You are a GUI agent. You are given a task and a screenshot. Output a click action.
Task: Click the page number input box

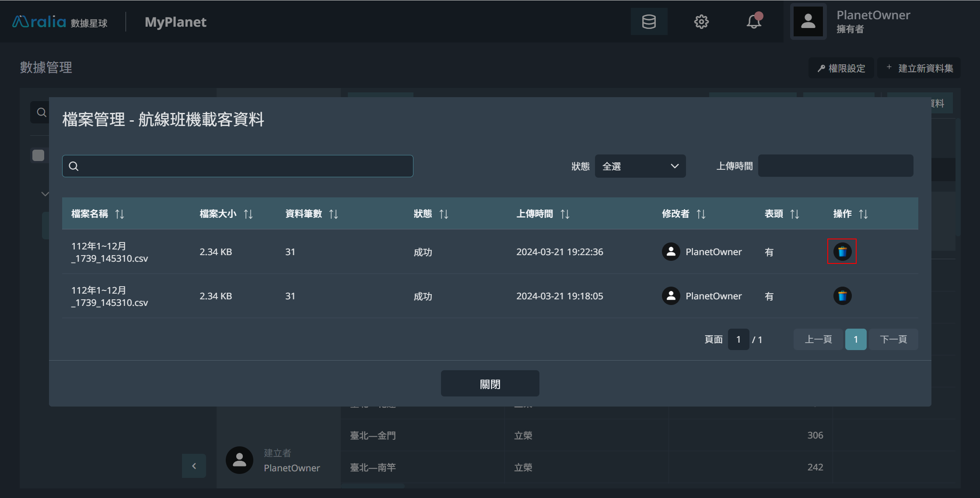738,340
